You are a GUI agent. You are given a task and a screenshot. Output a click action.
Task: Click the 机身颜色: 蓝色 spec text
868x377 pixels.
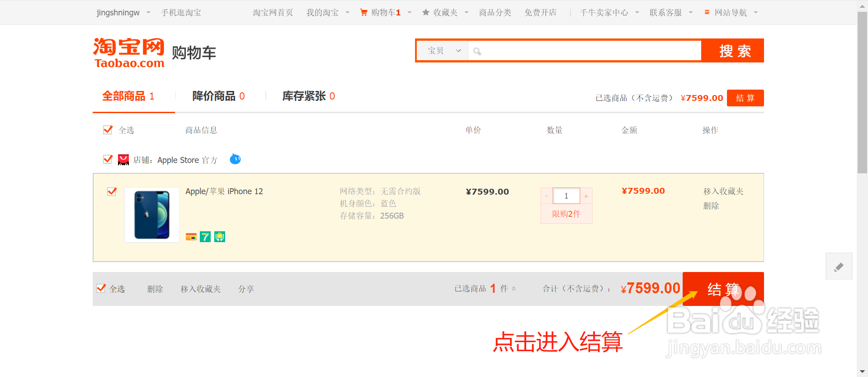point(368,204)
